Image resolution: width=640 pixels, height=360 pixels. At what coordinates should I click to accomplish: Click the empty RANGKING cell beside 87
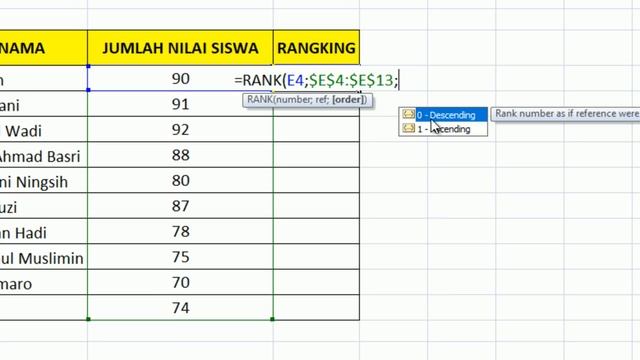[316, 206]
